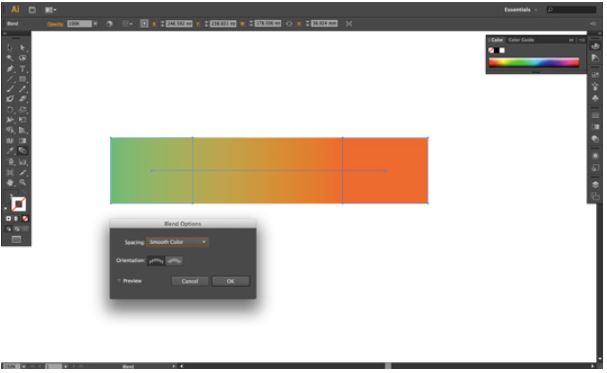Select the Selection tool in toolbar

pos(10,48)
